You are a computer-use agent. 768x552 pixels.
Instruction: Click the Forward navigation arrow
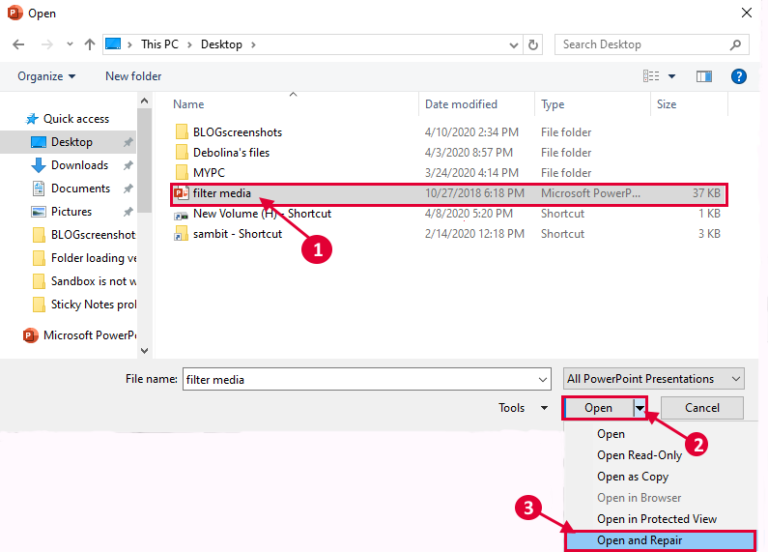47,45
